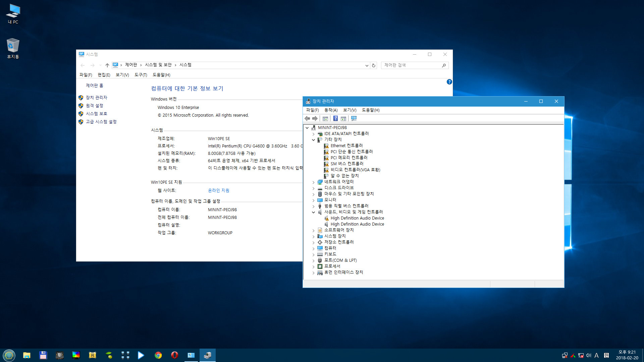Click 범용 직렬 버스 컨트롤러 icon
This screenshot has height=362, width=644.
[x=320, y=206]
